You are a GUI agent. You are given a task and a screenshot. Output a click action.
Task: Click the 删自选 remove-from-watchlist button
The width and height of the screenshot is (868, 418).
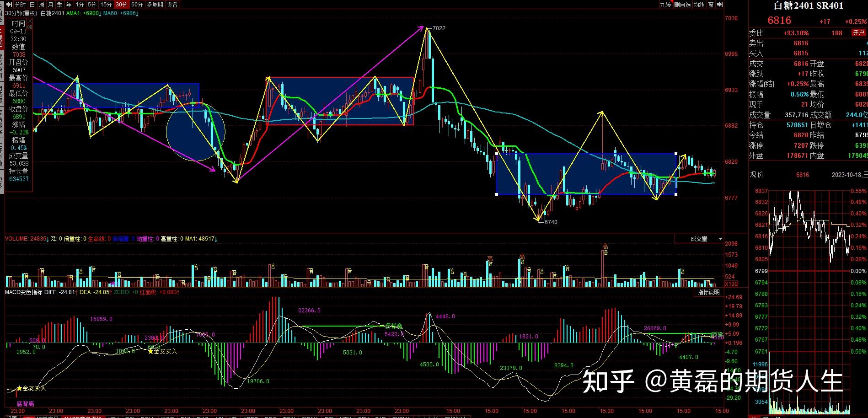coord(682,5)
